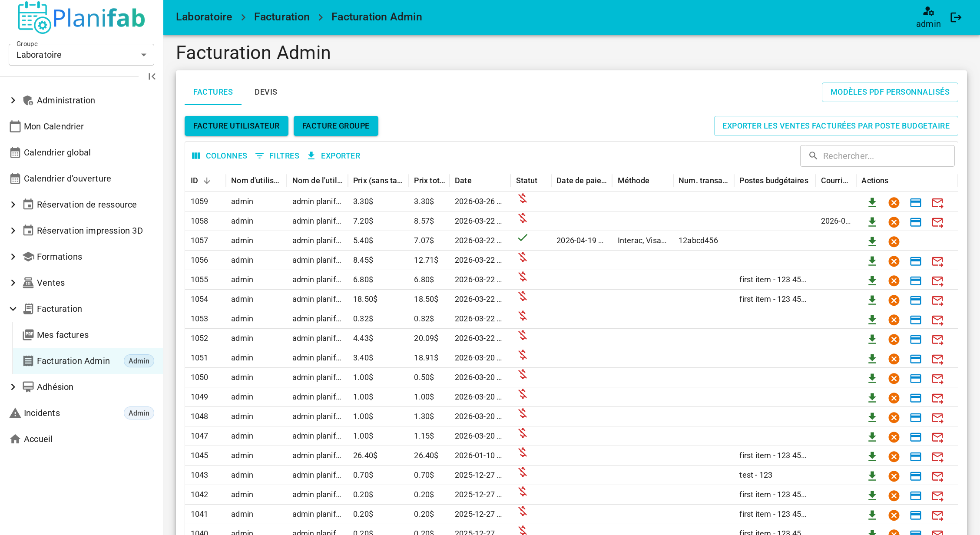The image size is (980, 535).
Task: Open payment card icon for invoice 1050
Action: [915, 378]
